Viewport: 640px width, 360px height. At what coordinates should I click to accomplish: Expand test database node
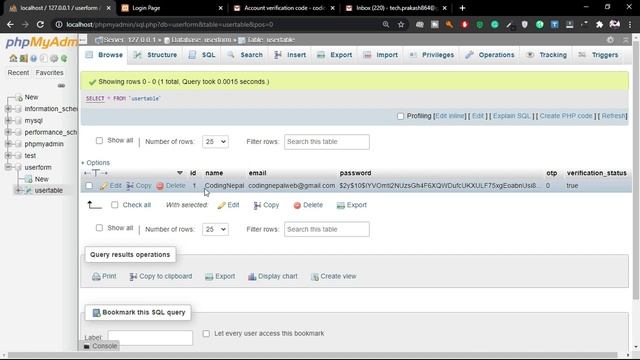(8, 156)
